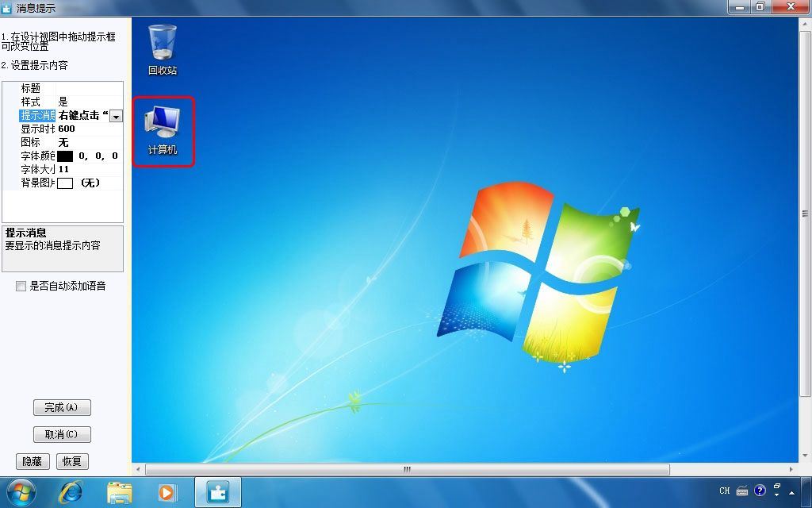The image size is (812, 508).
Task: Click the black 字体颜色 color swatch
Action: tap(65, 156)
